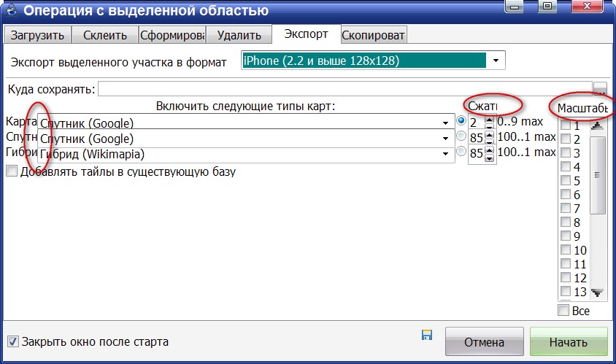Toggle 'Закрыть окно после старта' checkbox
Image resolution: width=616 pixels, height=364 pixels.
tap(12, 341)
